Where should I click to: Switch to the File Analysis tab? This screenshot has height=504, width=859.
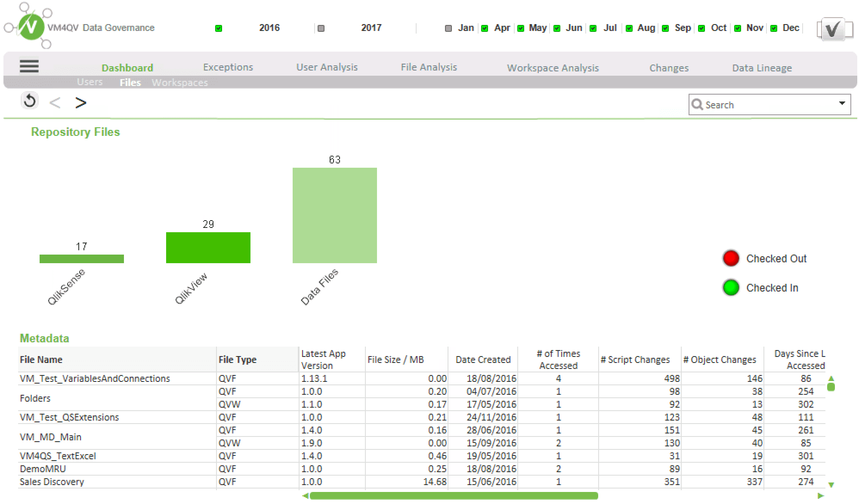pos(429,67)
